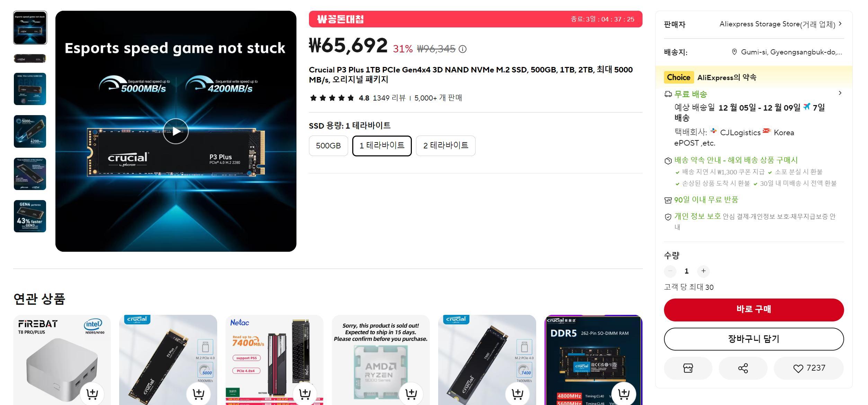The image size is (868, 405).
Task: Add Crucial DDR5 RAM to cart
Action: [x=623, y=394]
